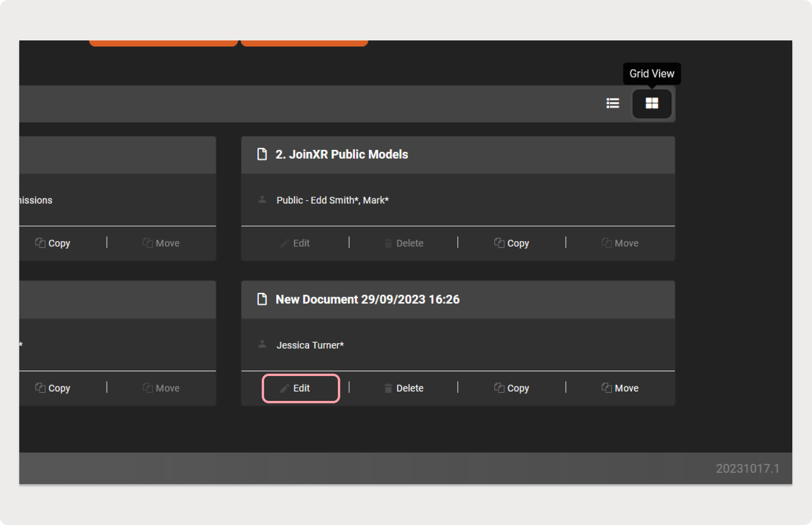Viewport: 812px width, 525px height.
Task: Click Move on the card showing 'issions'
Action: click(x=161, y=243)
